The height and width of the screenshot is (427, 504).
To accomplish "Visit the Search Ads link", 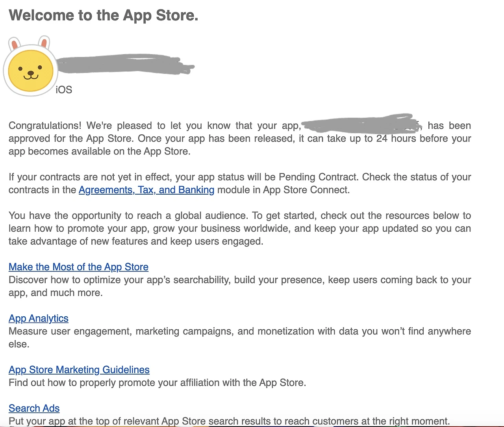I will [x=34, y=408].
